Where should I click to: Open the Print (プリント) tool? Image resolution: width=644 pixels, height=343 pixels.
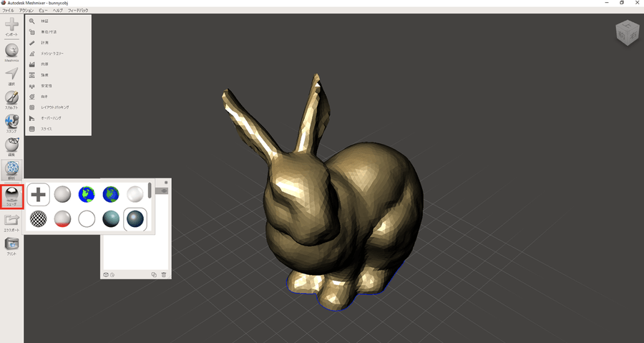point(11,244)
